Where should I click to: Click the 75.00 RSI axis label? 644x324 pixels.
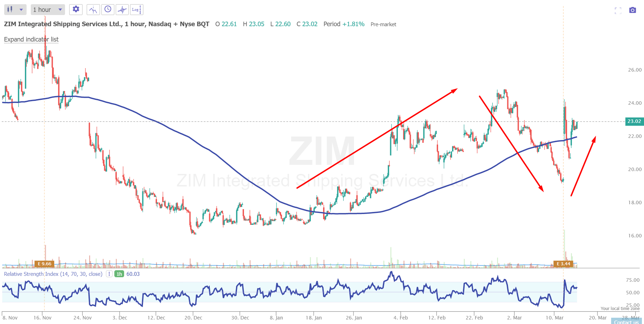pyautogui.click(x=633, y=280)
